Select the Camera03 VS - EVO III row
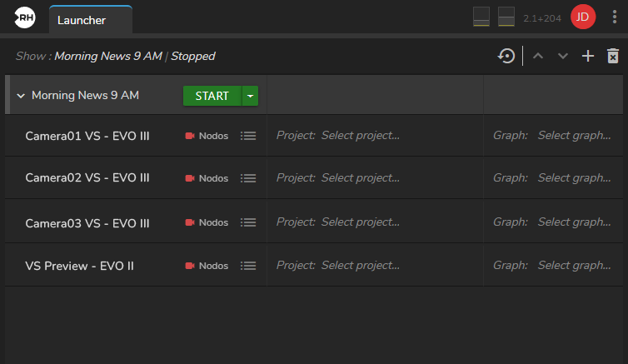The image size is (628, 364). coord(87,222)
